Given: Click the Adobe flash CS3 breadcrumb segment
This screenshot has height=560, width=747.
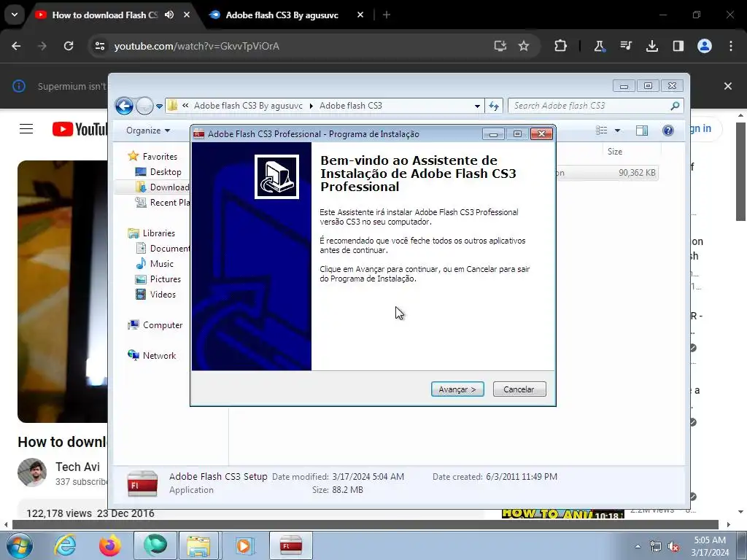Looking at the screenshot, I should (351, 106).
